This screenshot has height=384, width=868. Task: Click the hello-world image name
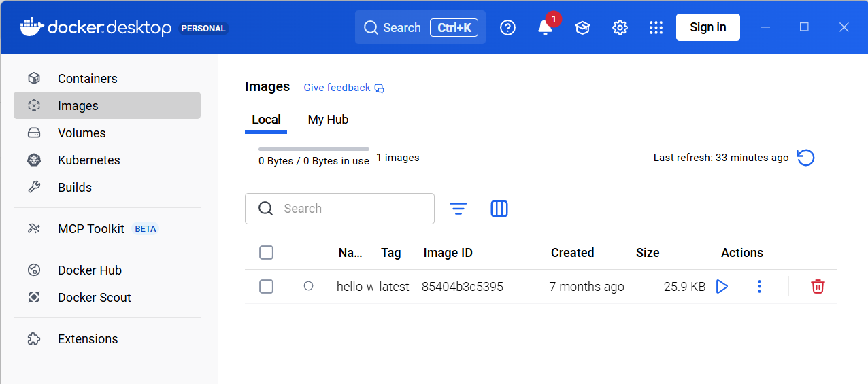click(354, 287)
